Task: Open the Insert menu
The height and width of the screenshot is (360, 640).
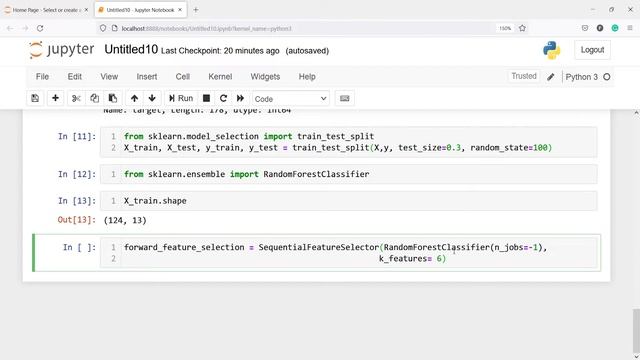Action: (147, 77)
